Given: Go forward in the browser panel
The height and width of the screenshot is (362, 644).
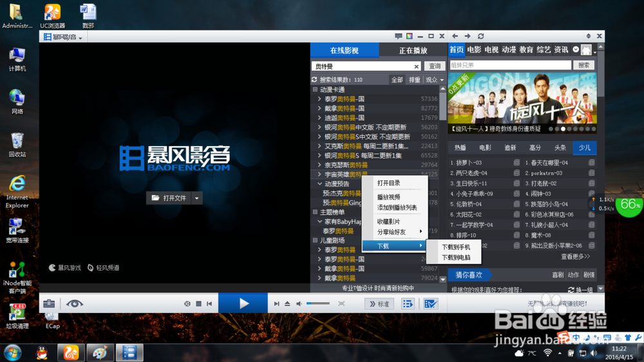Looking at the screenshot, I should point(468,36).
